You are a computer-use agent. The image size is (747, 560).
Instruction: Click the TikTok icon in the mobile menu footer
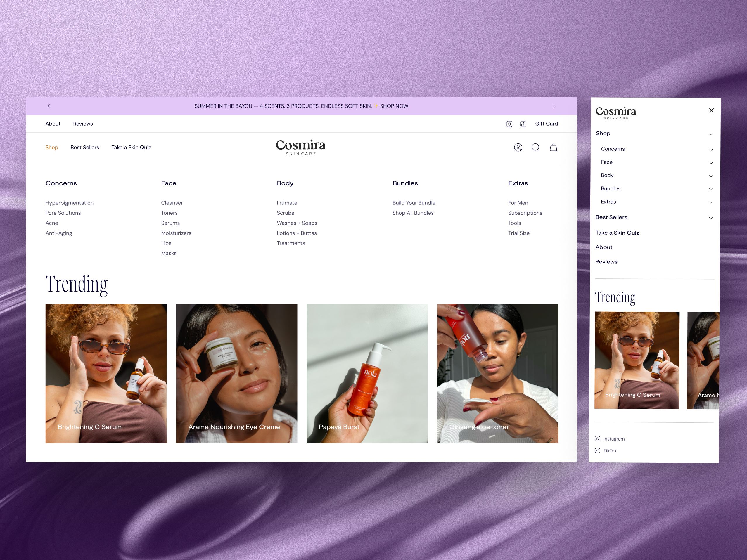point(598,451)
